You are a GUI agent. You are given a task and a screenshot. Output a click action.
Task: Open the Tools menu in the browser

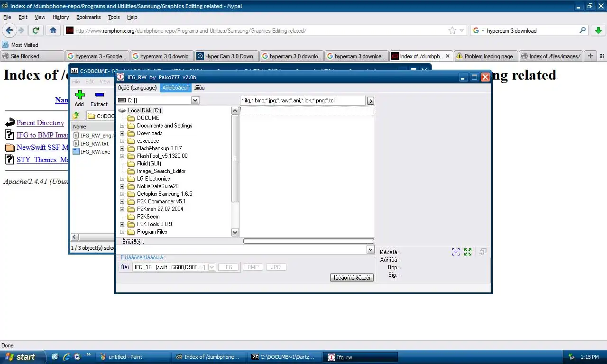(114, 17)
